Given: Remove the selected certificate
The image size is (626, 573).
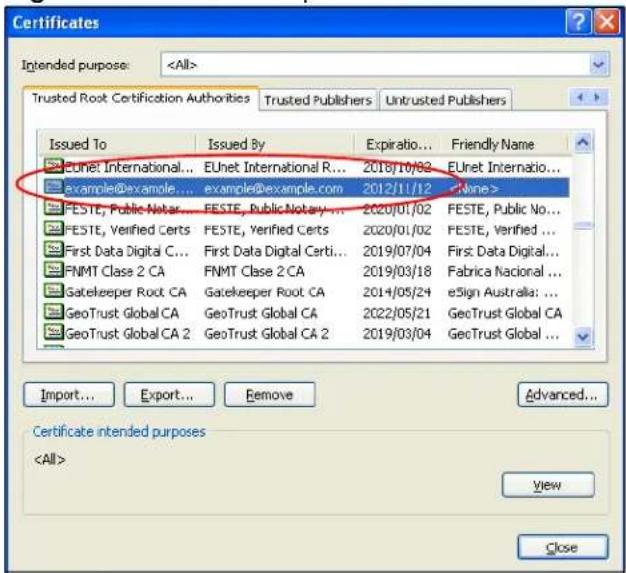Looking at the screenshot, I should (270, 395).
